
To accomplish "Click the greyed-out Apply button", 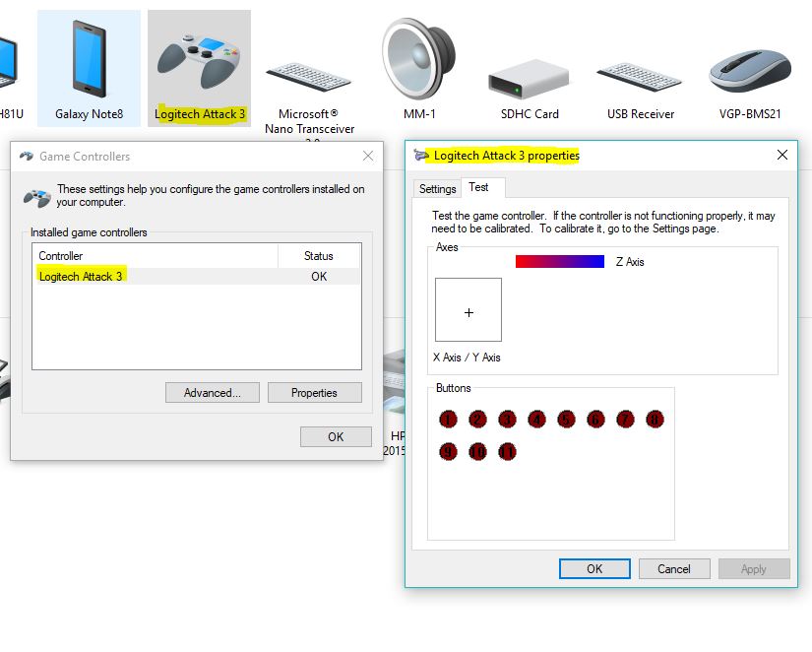I will pyautogui.click(x=754, y=568).
